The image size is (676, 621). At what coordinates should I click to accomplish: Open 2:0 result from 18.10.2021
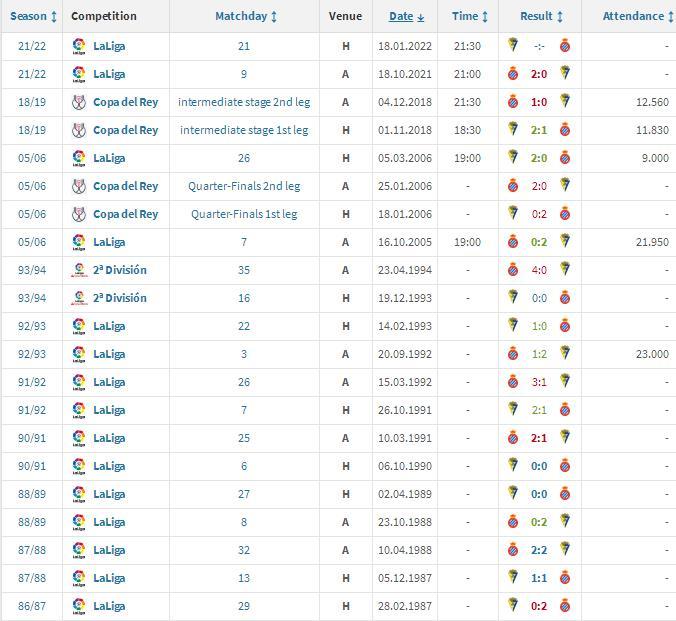[x=539, y=74]
